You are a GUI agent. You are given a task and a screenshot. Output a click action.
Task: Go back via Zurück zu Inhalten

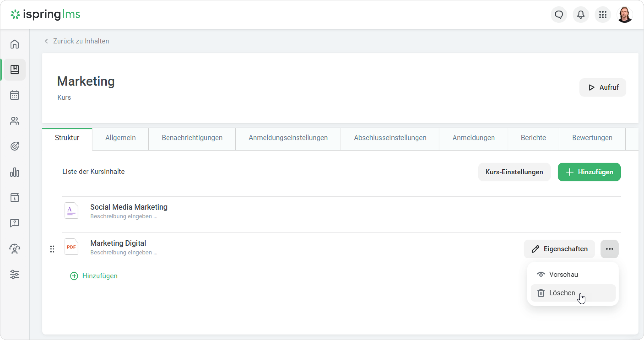(81, 41)
